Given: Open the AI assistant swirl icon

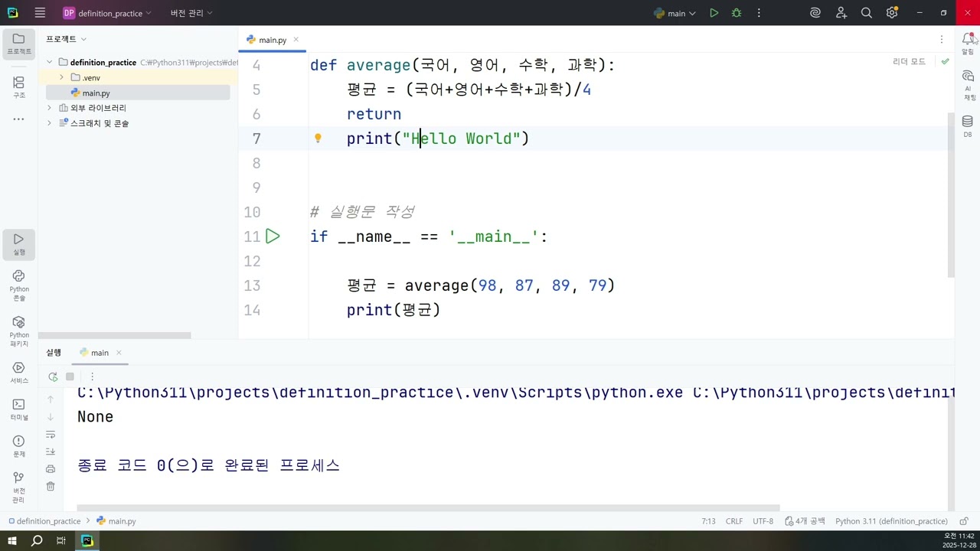Looking at the screenshot, I should point(815,13).
